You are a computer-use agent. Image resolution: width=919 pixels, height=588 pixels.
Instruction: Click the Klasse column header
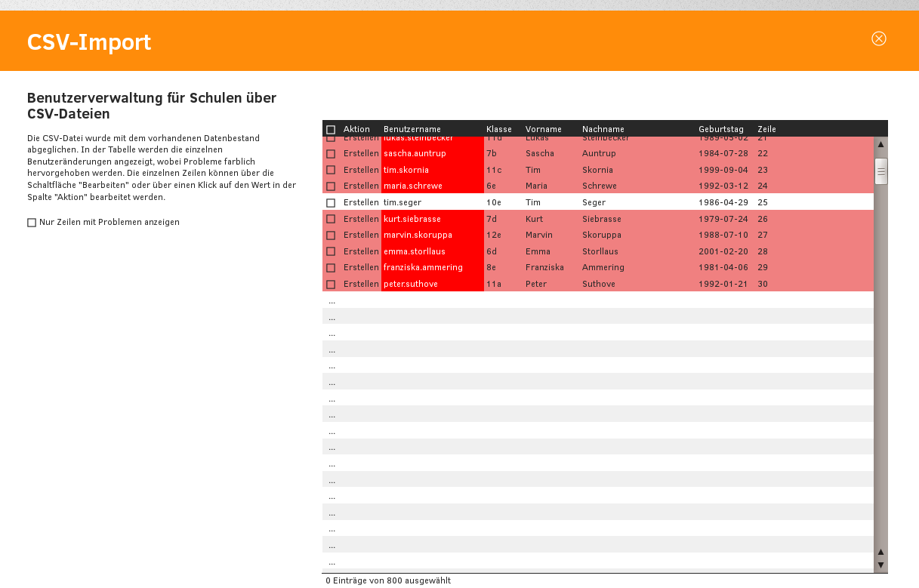(x=498, y=129)
